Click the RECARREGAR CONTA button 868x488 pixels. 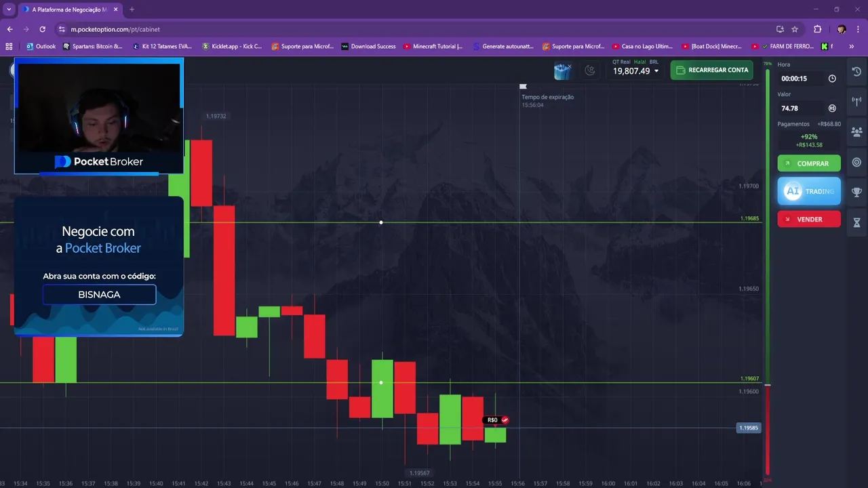[711, 70]
